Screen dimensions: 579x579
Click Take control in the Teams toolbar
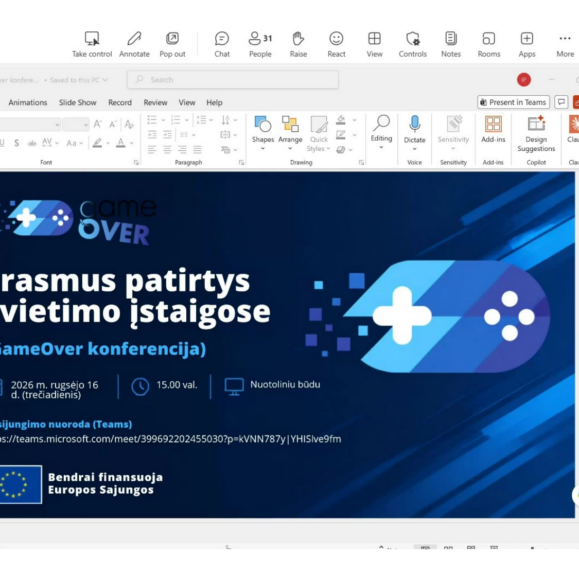(92, 44)
